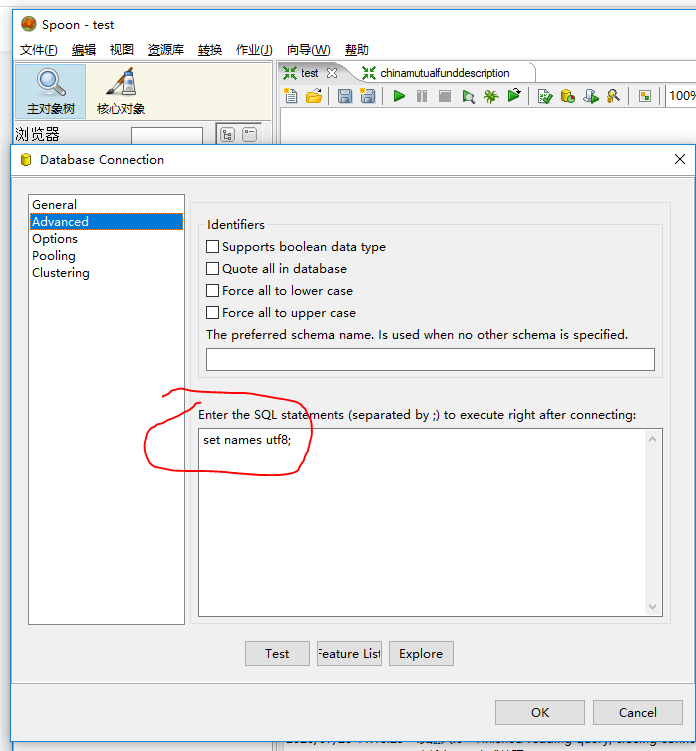Open the 向导(W) menu
This screenshot has height=751, width=696.
coord(308,50)
